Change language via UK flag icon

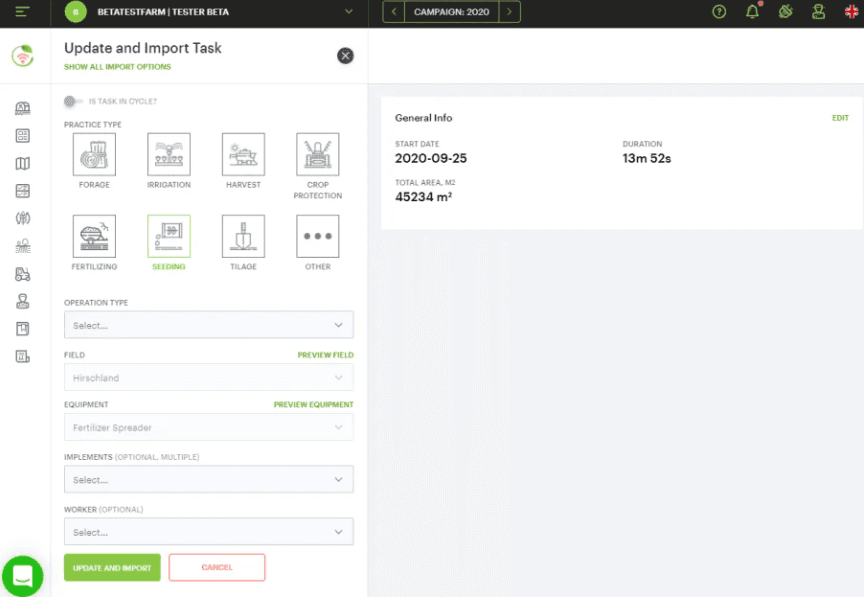(x=851, y=12)
